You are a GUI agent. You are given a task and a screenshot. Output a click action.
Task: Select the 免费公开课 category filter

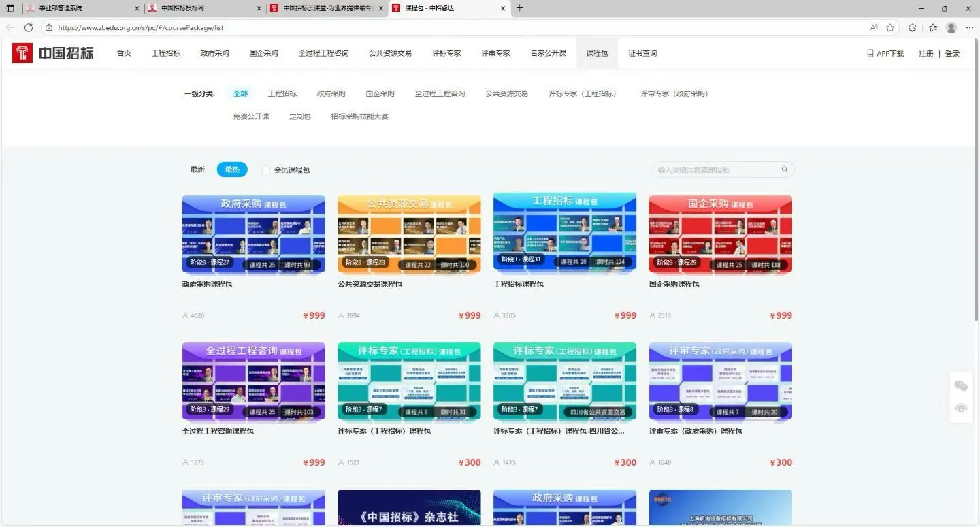250,116
